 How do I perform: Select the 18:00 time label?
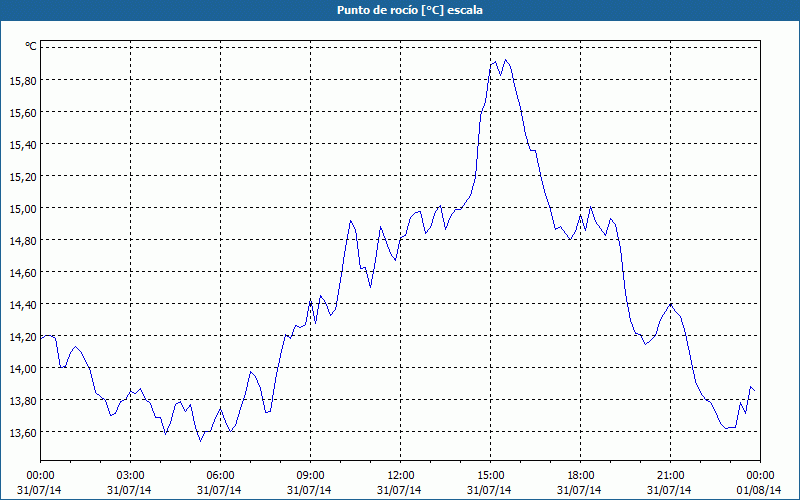coord(581,476)
